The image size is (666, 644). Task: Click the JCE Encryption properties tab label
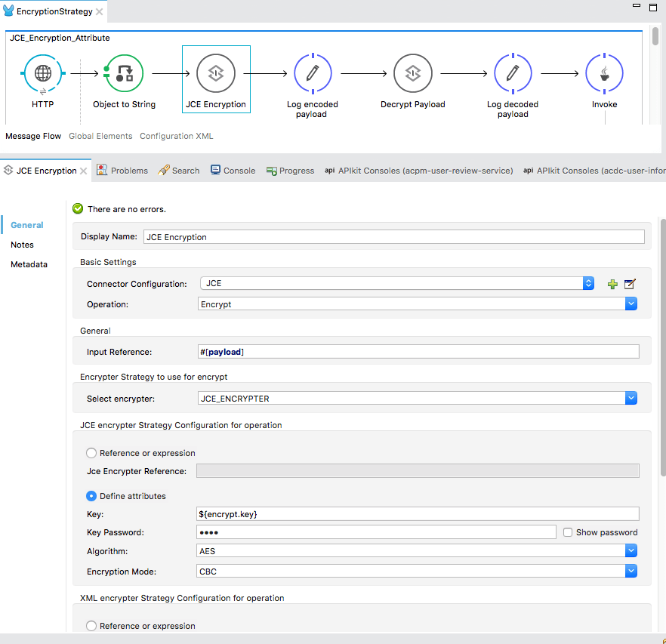click(46, 171)
